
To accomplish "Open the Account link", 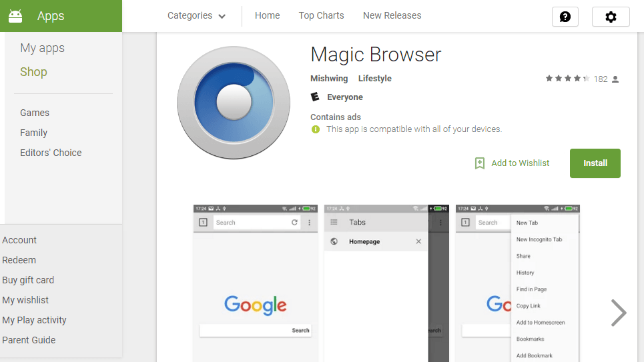I will point(19,240).
